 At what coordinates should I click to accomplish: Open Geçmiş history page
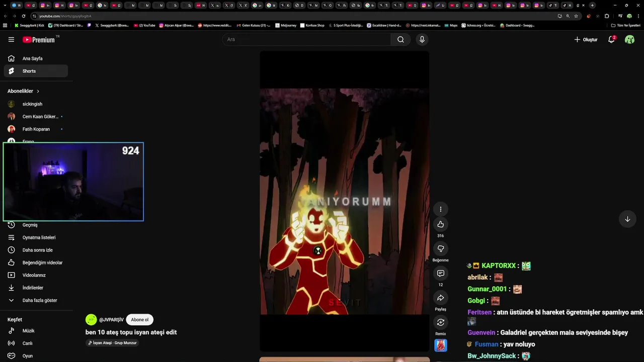tap(36, 225)
